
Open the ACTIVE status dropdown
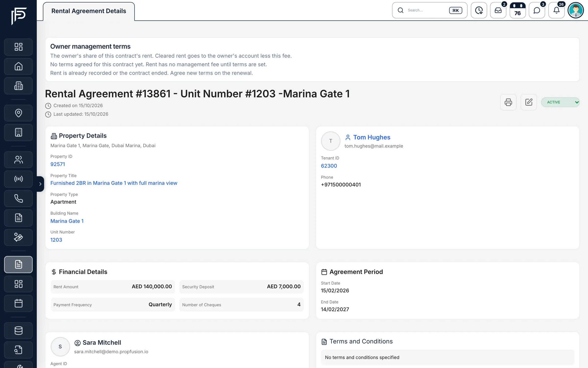pyautogui.click(x=560, y=102)
